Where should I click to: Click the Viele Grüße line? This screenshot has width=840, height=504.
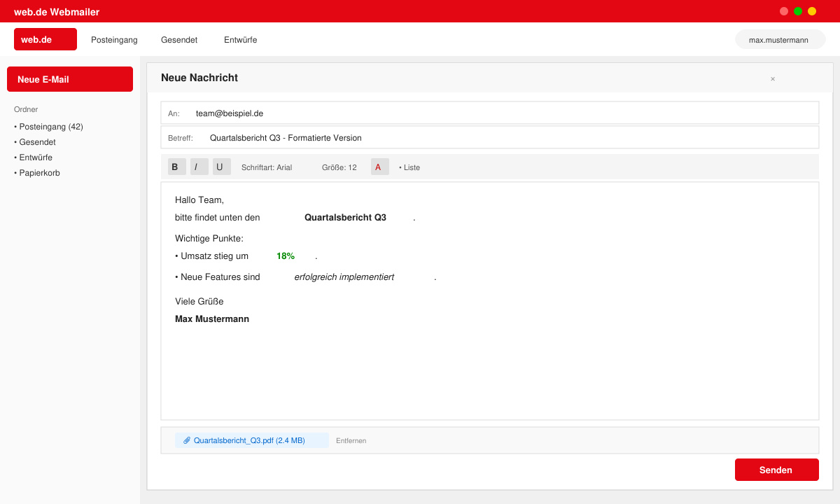(199, 302)
